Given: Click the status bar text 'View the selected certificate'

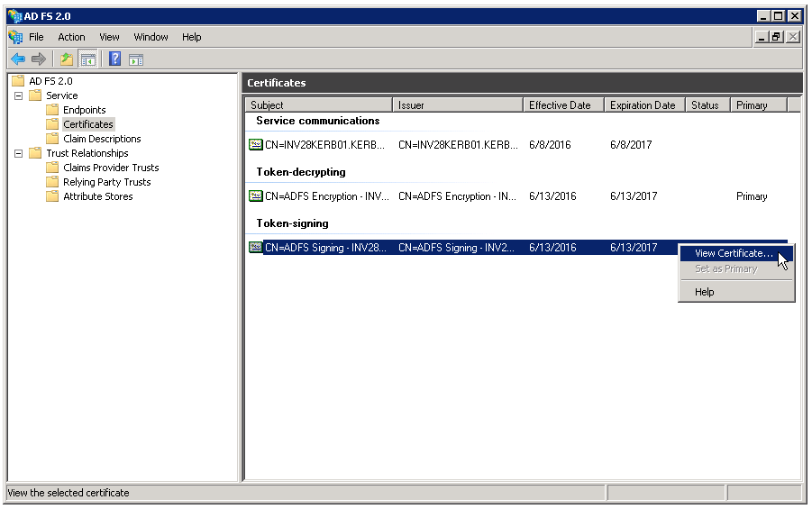Looking at the screenshot, I should click(x=68, y=493).
